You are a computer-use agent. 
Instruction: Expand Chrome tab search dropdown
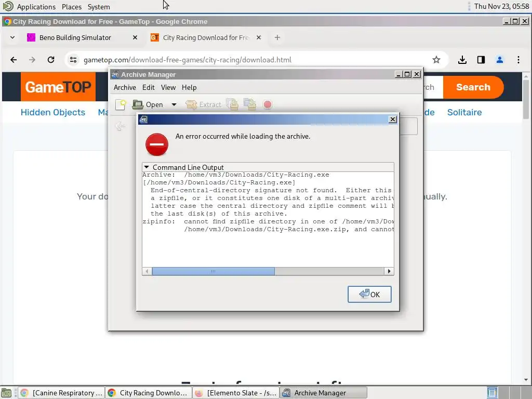[12, 37]
